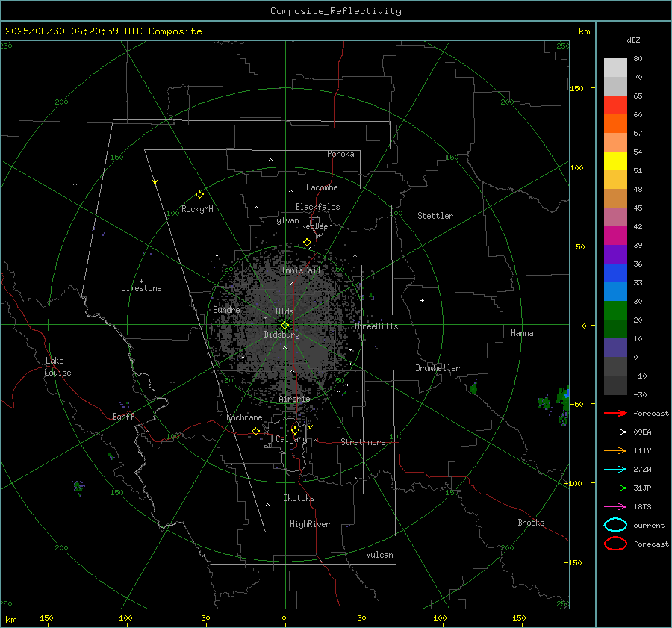Image resolution: width=672 pixels, height=628 pixels.
Task: Click the red 65–60 dBZ color swatch
Action: pos(615,105)
